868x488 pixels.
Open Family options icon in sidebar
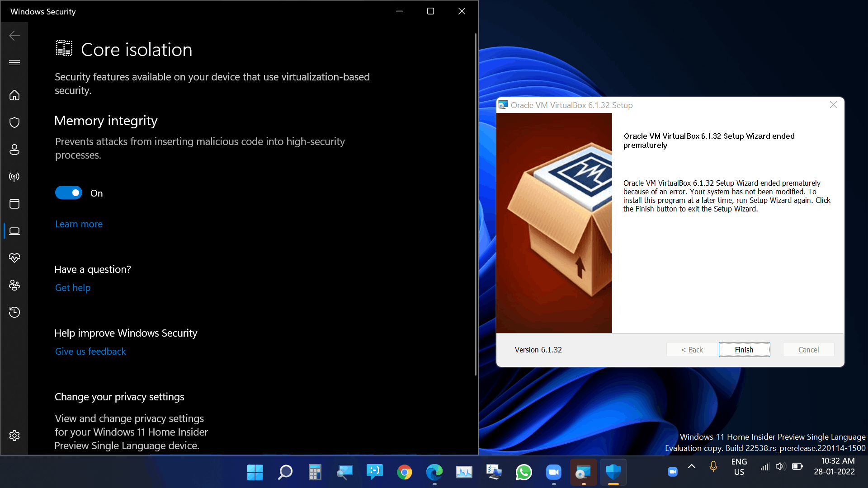pyautogui.click(x=14, y=285)
